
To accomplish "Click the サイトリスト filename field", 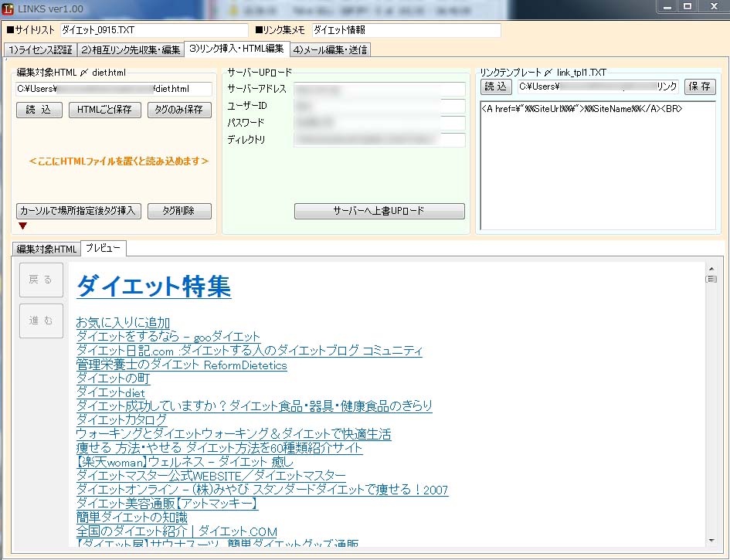I will point(154,30).
